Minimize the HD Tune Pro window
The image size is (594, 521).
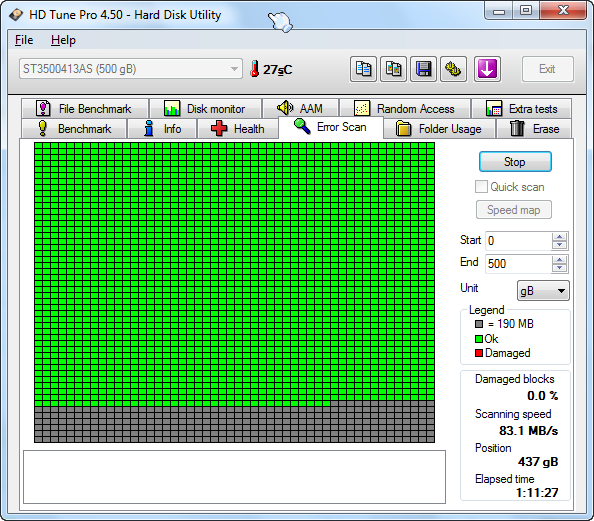499,11
